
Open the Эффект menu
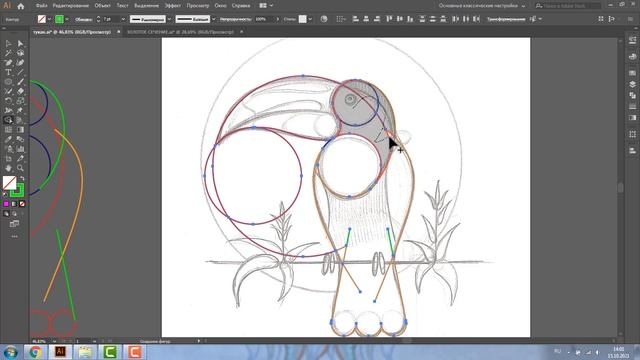(x=173, y=6)
